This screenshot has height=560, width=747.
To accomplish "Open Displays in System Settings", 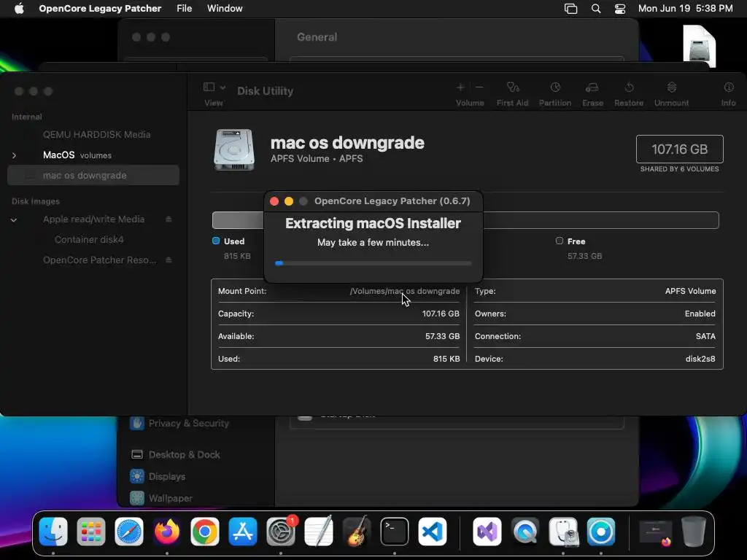I will click(158, 477).
